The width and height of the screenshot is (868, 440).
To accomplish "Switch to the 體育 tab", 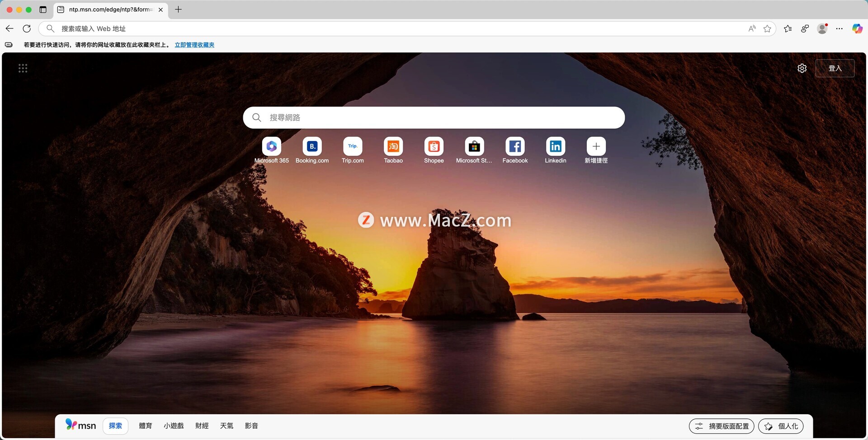I will point(145,426).
